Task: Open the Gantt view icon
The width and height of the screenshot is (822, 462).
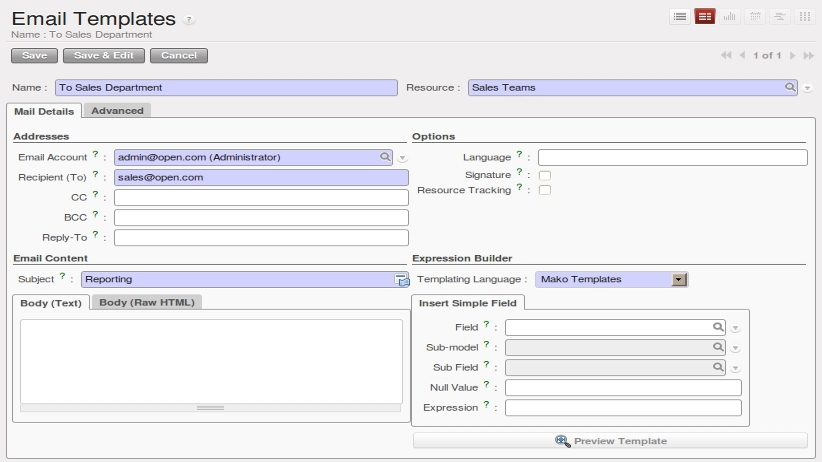Action: point(780,17)
